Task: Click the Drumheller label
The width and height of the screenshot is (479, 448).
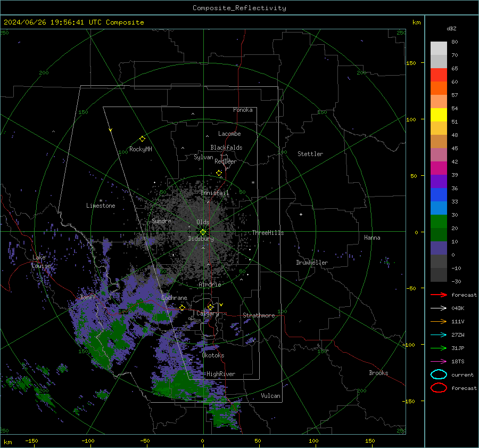Action: (312, 263)
